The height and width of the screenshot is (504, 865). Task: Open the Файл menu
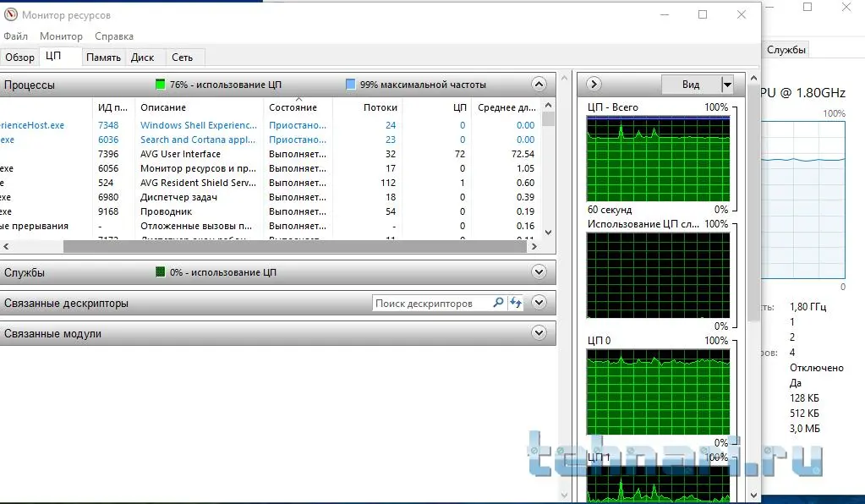click(x=15, y=36)
